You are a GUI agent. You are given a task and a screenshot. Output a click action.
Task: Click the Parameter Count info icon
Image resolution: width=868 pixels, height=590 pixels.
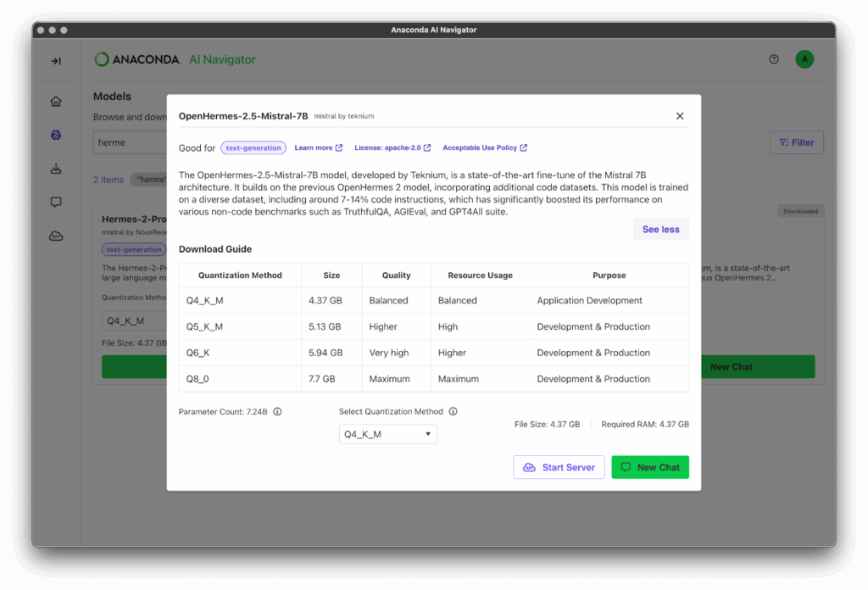point(277,412)
